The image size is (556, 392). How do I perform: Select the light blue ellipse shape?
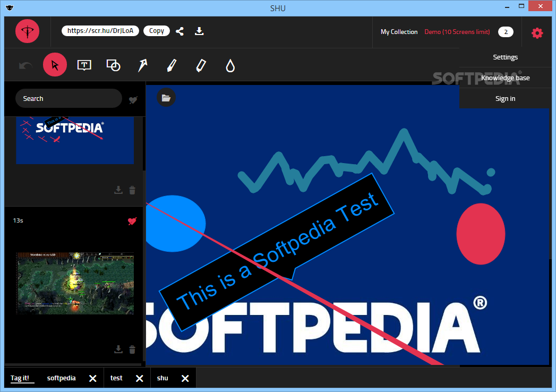pyautogui.click(x=175, y=224)
